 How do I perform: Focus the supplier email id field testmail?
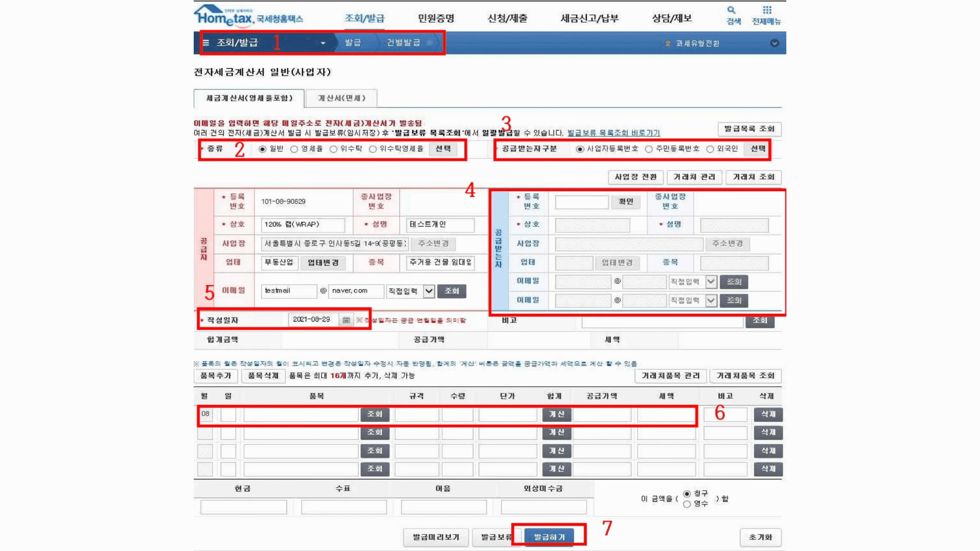[289, 291]
